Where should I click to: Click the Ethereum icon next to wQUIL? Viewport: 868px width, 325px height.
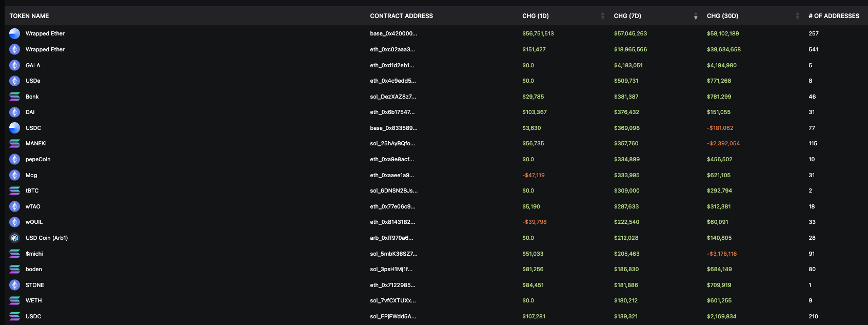pyautogui.click(x=15, y=222)
